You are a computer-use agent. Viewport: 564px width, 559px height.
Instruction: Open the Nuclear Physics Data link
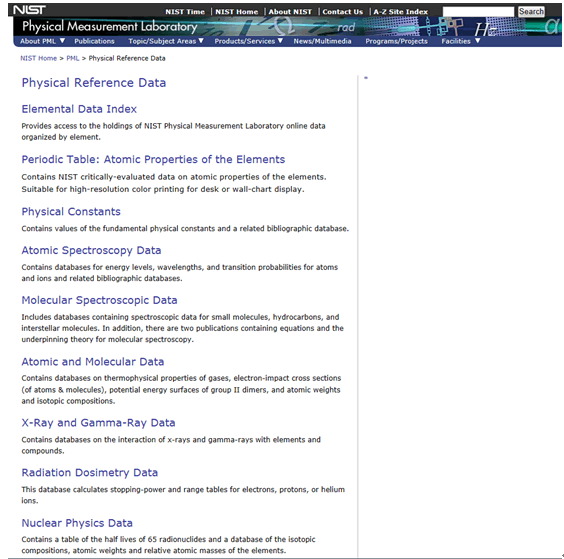(77, 523)
